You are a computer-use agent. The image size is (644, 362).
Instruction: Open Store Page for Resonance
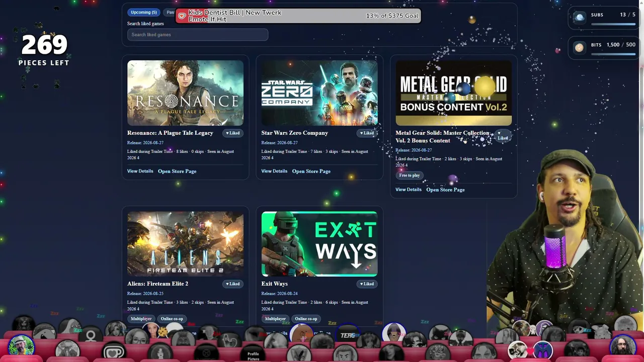point(177,171)
